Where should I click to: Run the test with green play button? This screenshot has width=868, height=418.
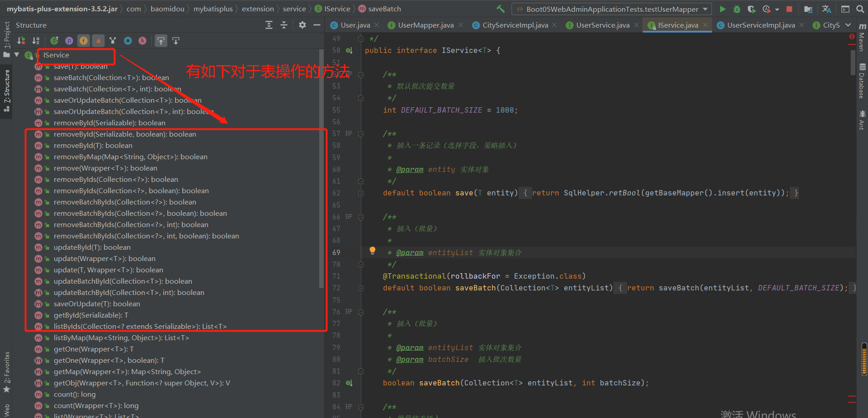click(x=722, y=9)
